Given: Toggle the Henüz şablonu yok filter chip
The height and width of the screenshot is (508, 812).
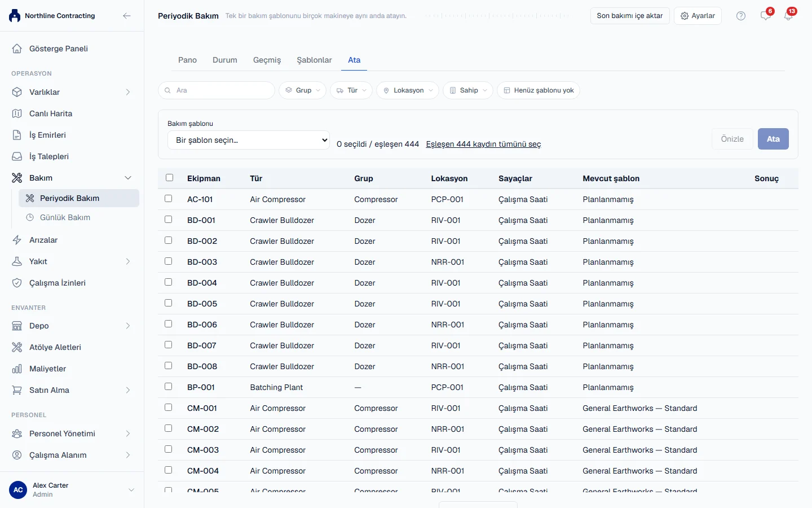Looking at the screenshot, I should pos(539,90).
